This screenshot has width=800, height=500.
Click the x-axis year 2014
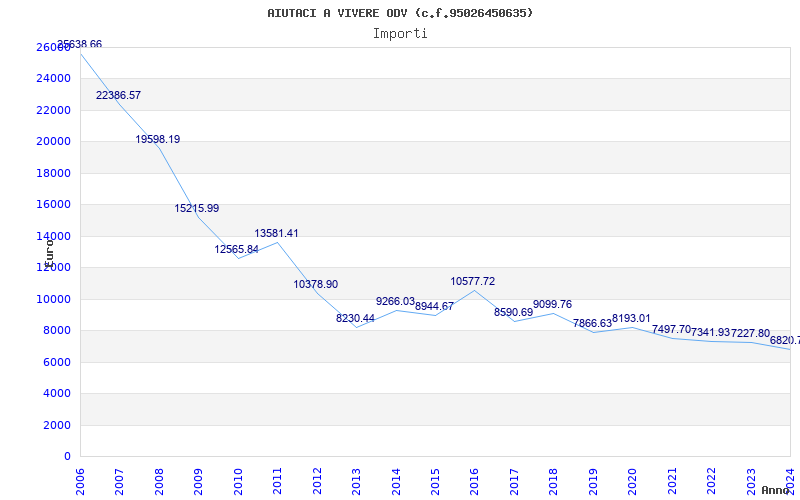coord(395,481)
